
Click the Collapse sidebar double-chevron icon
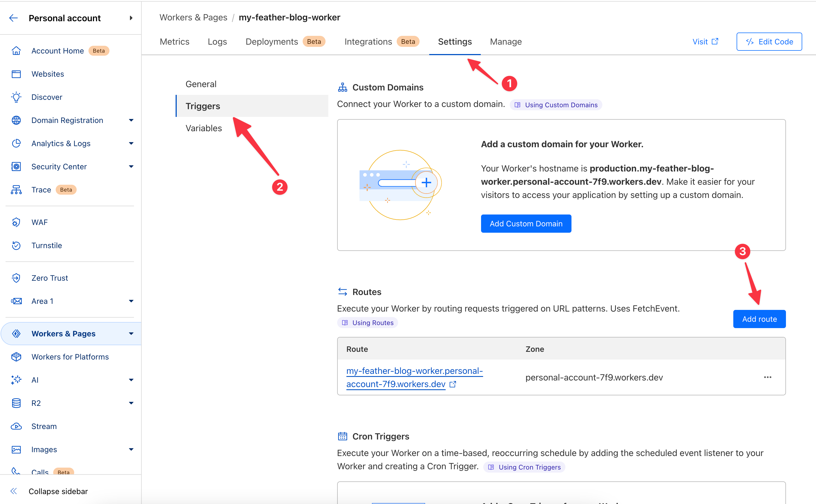13,491
